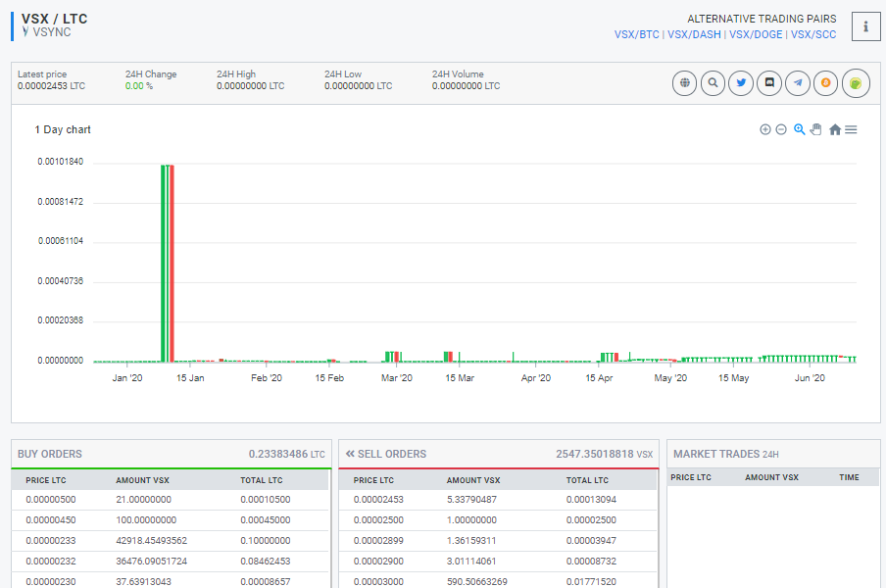Click buy orders total 0.23383486 LTC
Image resolution: width=886 pixels, height=588 pixels.
tap(287, 454)
